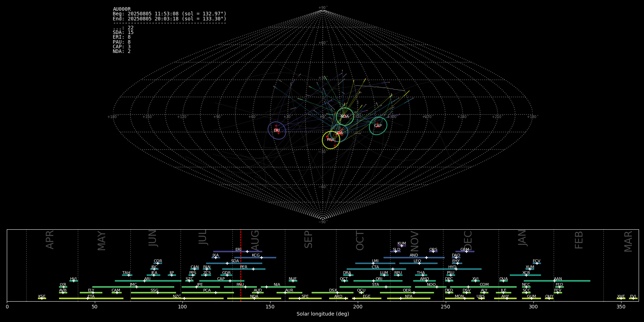Select the Beg: 20250805 11:53:08 line
This screenshot has height=322, width=644.
pos(170,14)
